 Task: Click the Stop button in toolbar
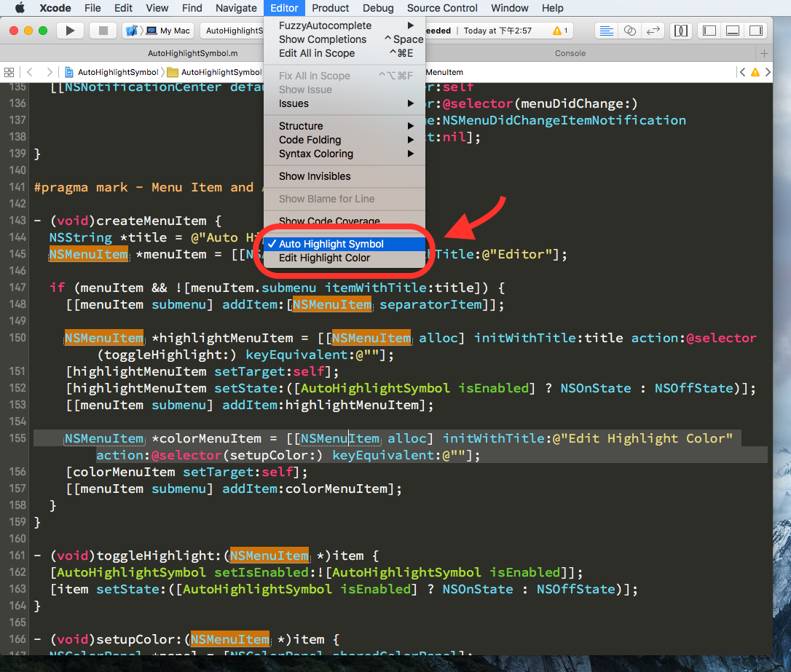103,31
